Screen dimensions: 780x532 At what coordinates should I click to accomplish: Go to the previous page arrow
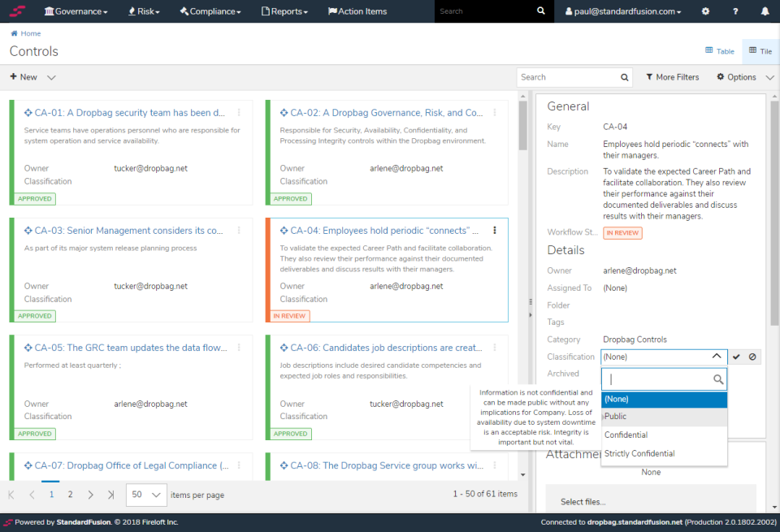pos(32,494)
